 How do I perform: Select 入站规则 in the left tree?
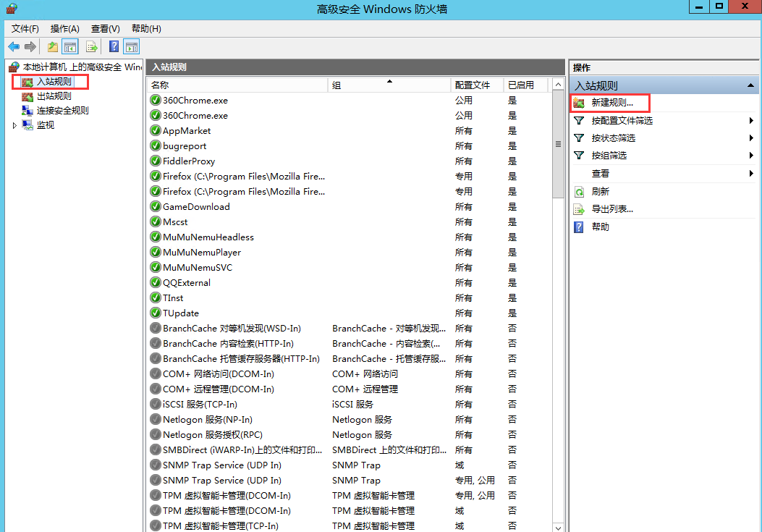54,83
